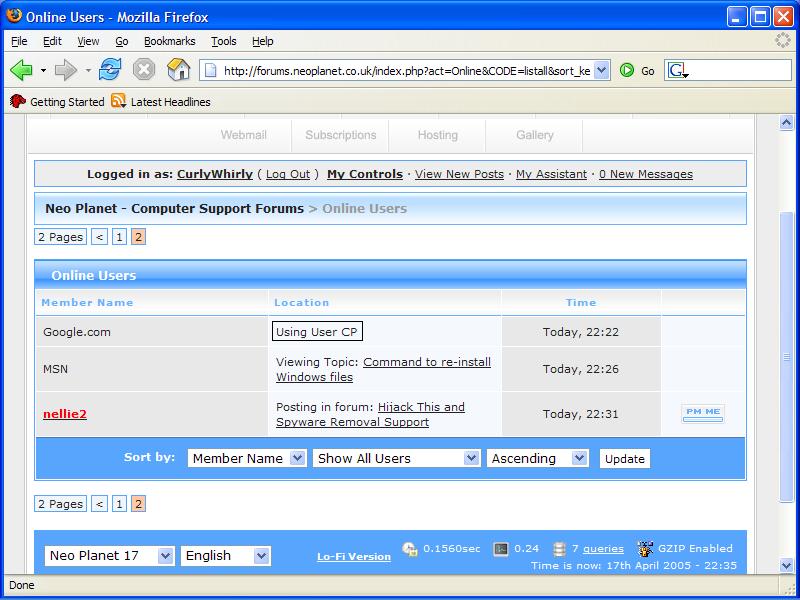The height and width of the screenshot is (600, 800).
Task: Open My Assistant link
Action: coord(552,174)
